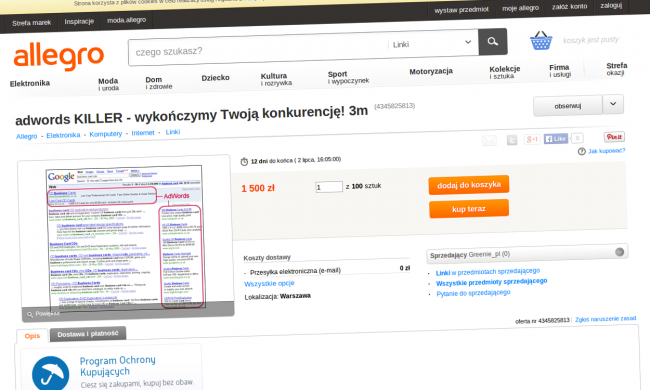
Task: Click Zgłoś naruszenie zasad link
Action: coord(605,319)
